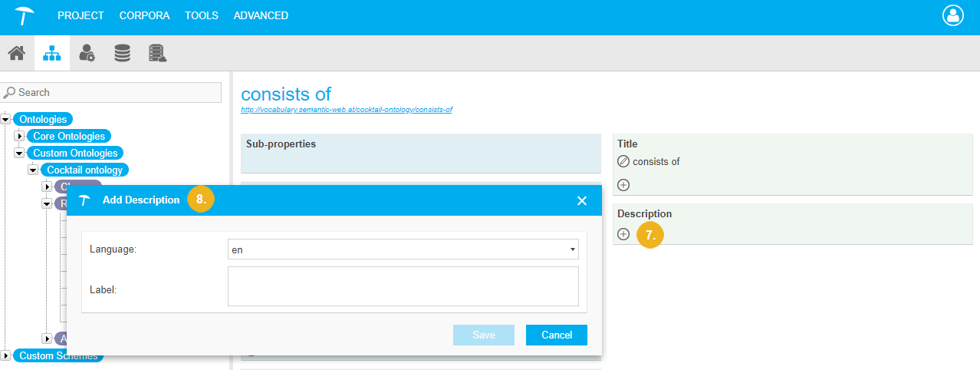
Task: Click into the Label text area
Action: coord(403,286)
